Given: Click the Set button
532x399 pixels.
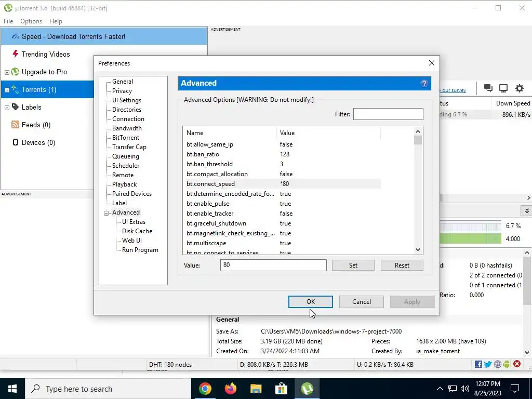Looking at the screenshot, I should click(x=353, y=265).
